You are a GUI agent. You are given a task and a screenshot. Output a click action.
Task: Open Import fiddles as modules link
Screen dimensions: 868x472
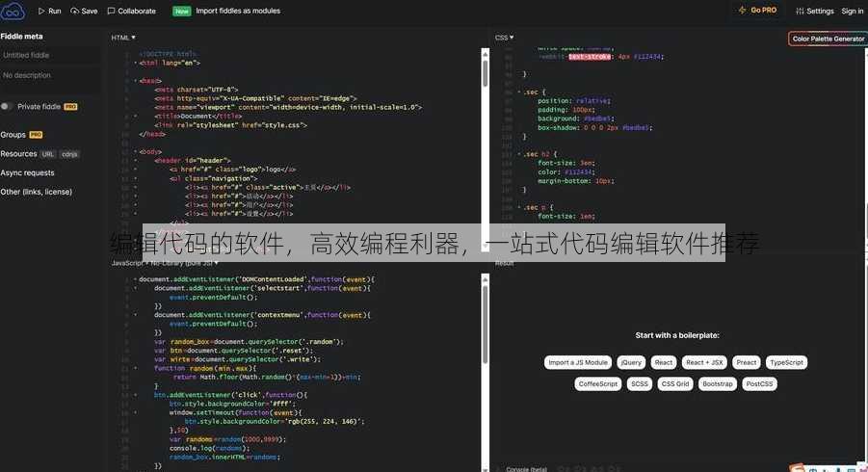click(238, 11)
